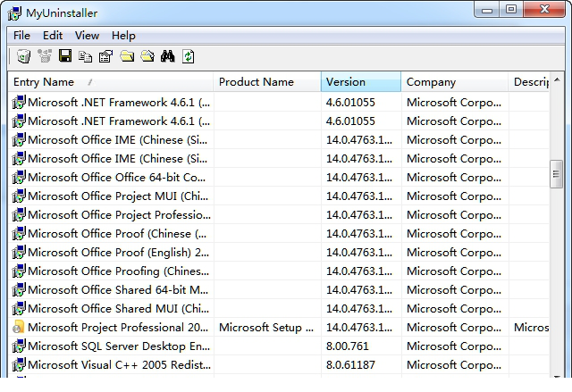Click the icon beside Microsoft Office Project Professio...
This screenshot has width=572, height=392.
[x=19, y=215]
